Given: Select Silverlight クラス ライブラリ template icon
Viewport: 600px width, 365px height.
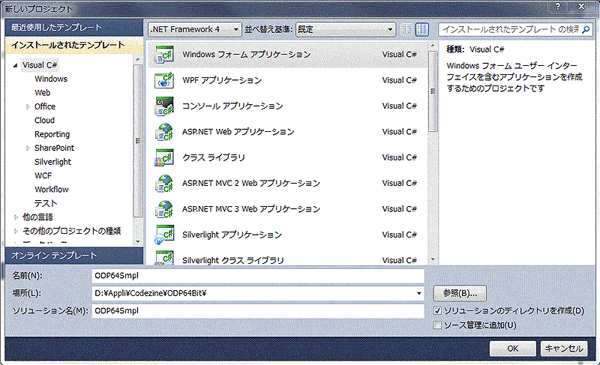Looking at the screenshot, I should click(164, 258).
